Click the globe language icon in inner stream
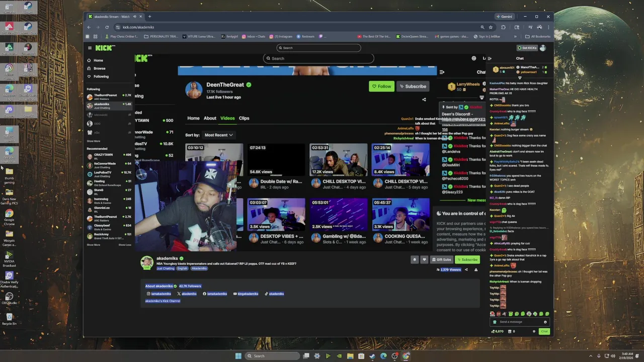The image size is (644, 362). click(x=473, y=58)
